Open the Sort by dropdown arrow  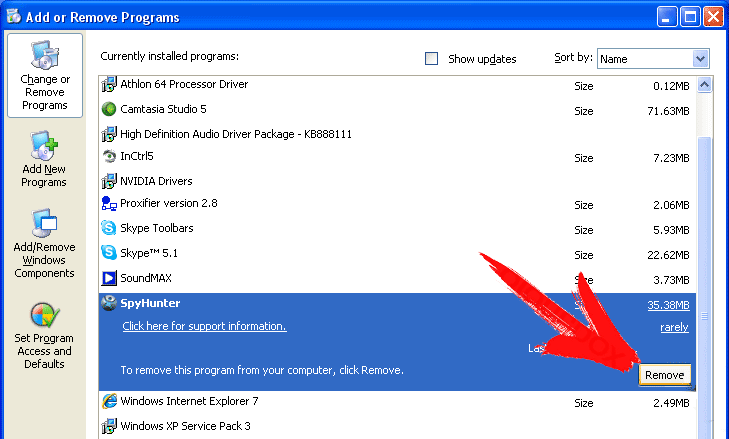click(x=700, y=59)
